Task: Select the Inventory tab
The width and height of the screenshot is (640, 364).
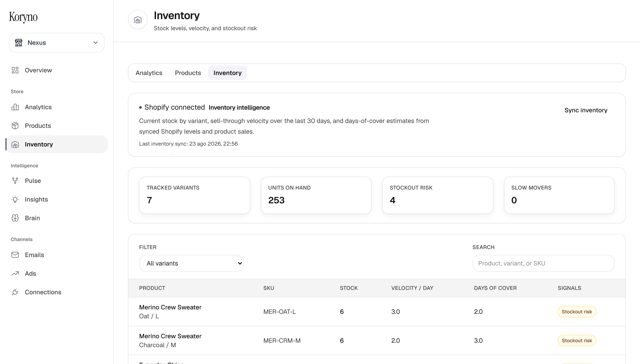Action: 227,73
